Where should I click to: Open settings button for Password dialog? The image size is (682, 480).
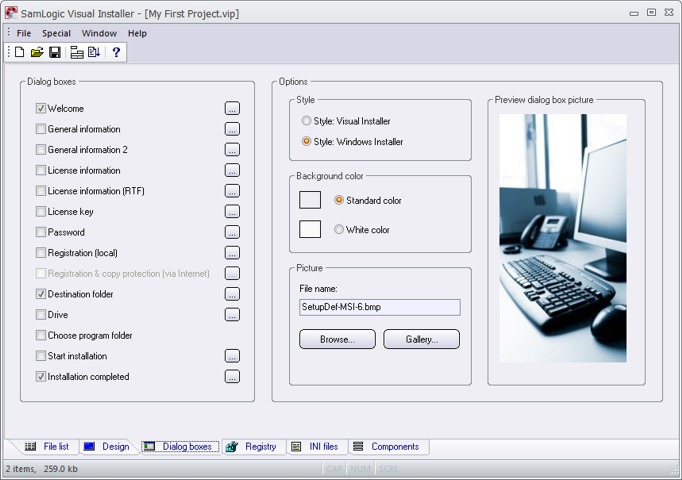tap(232, 232)
